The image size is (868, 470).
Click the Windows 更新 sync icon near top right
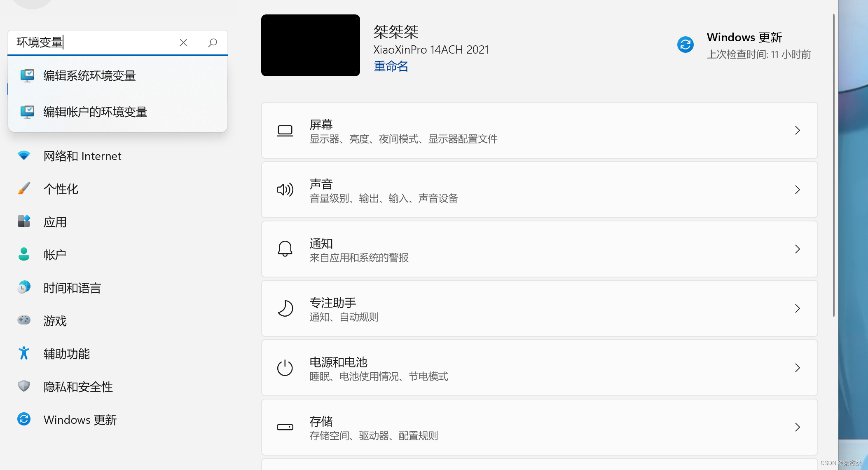click(685, 45)
